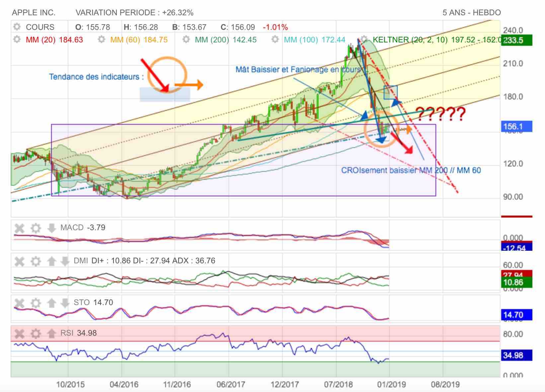
Task: Open the COURS settings gear
Action: point(17,27)
